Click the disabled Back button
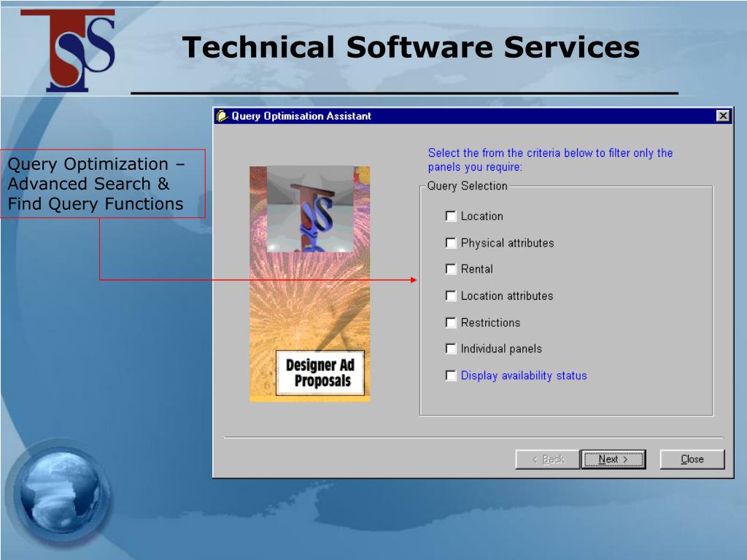This screenshot has width=747, height=560. (548, 459)
